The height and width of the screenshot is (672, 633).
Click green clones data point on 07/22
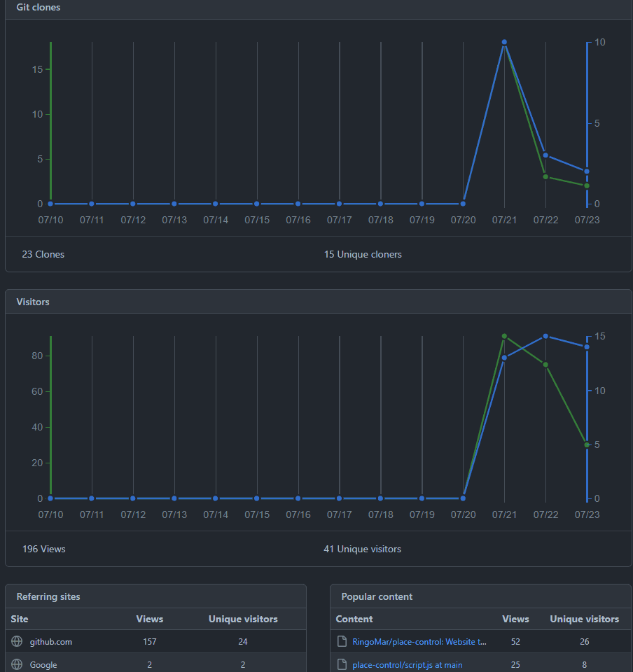click(545, 176)
